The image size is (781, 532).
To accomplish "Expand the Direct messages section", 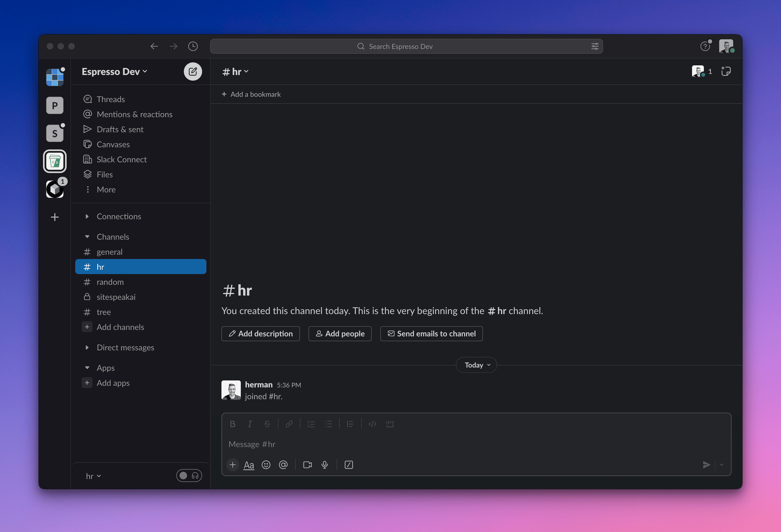I will point(87,348).
